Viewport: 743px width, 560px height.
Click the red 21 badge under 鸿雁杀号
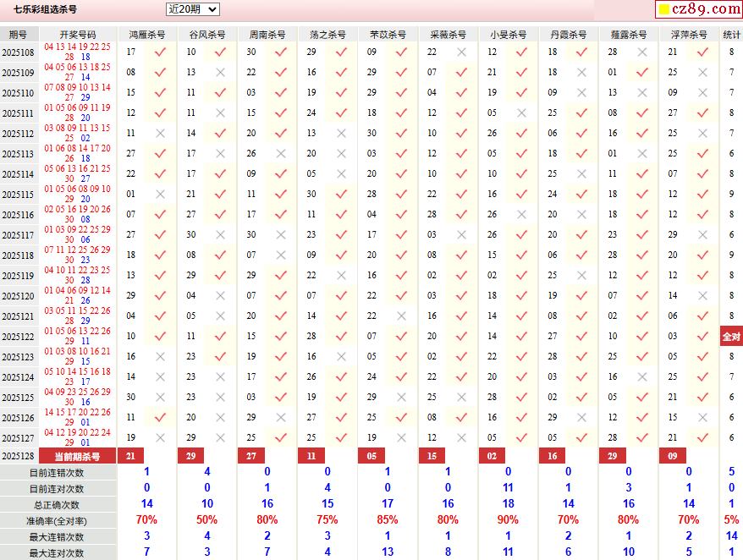130,457
